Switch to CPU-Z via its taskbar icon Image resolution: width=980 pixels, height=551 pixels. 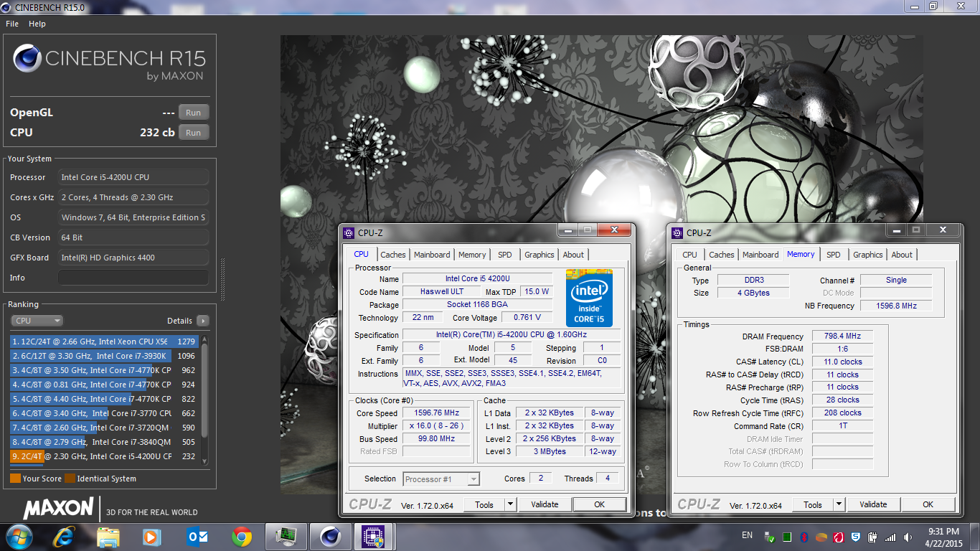[373, 537]
